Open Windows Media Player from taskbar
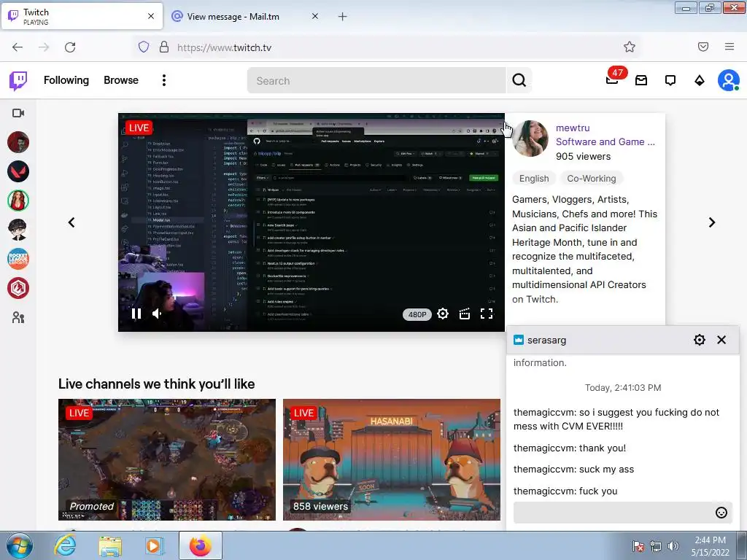This screenshot has height=560, width=747. (x=154, y=545)
